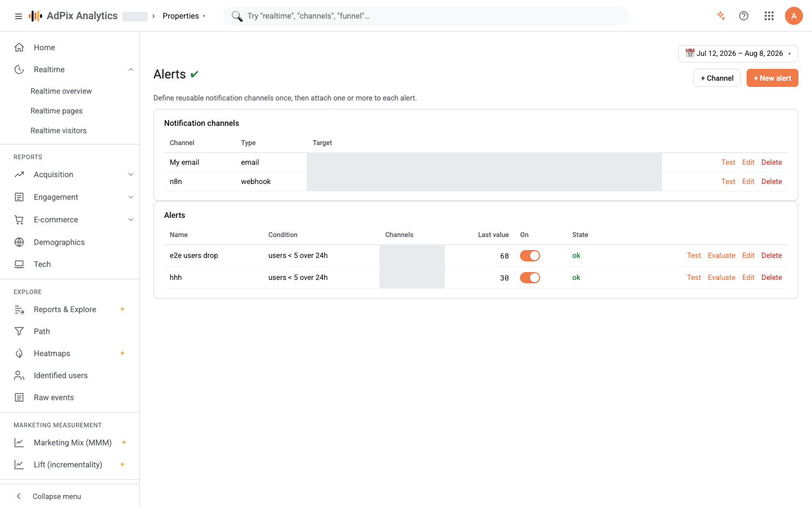812x508 pixels.
Task: Click the + New alert button
Action: [773, 78]
